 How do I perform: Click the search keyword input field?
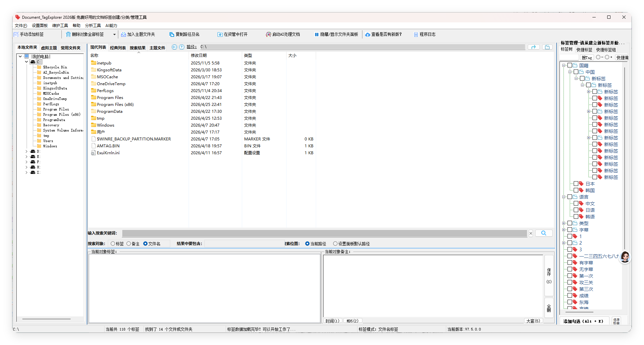(x=324, y=233)
